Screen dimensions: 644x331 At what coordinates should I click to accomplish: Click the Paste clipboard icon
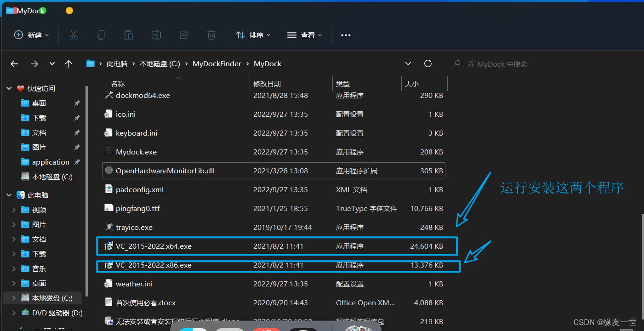[x=129, y=35]
